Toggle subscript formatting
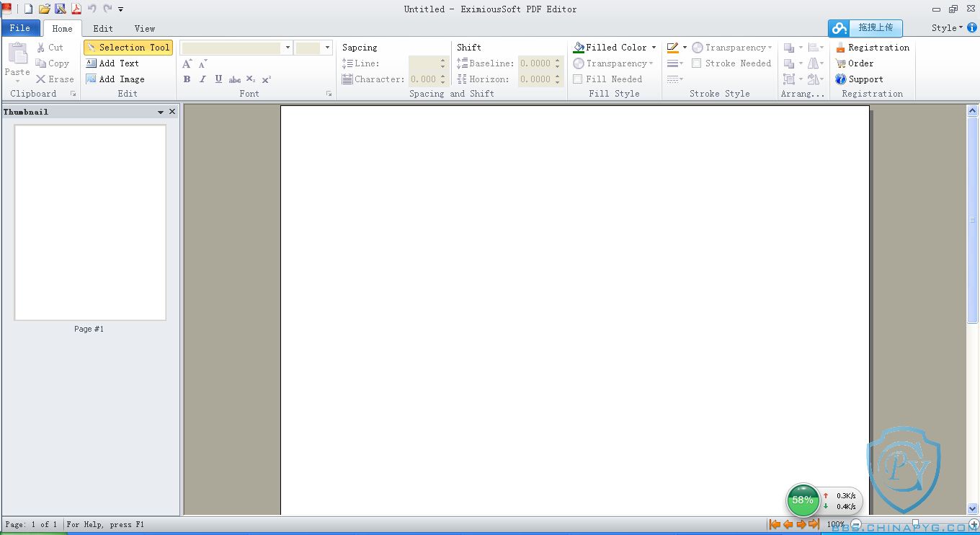980x535 pixels. [251, 79]
